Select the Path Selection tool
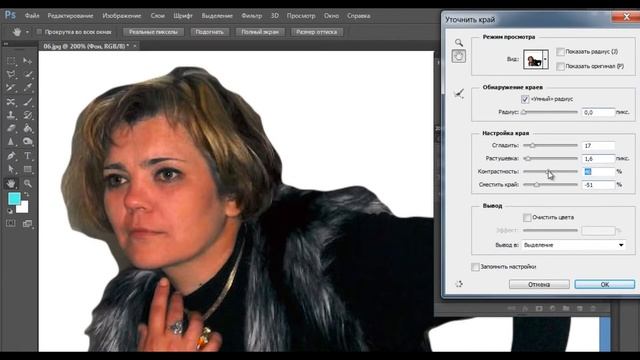The height and width of the screenshot is (360, 640). pos(11,169)
